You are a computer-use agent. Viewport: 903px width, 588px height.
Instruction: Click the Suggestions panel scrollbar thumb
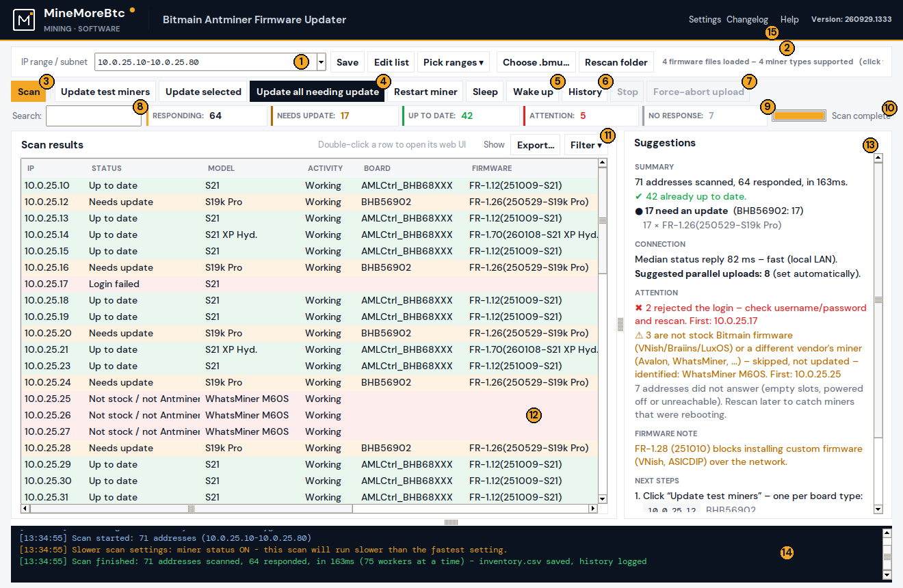[878, 300]
